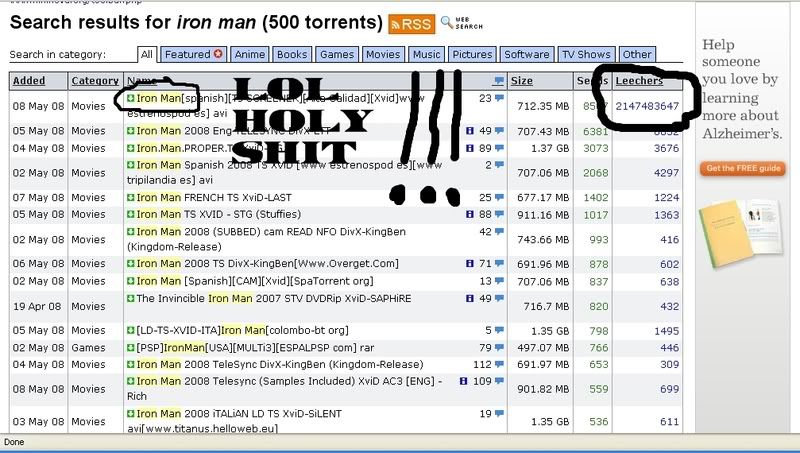
Task: Click the 1402 seeds value
Action: coord(596,197)
